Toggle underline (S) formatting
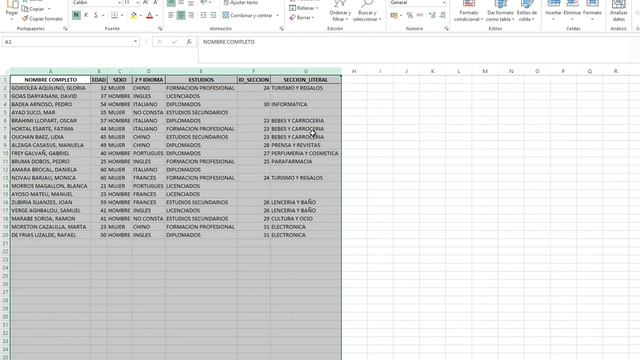The width and height of the screenshot is (640, 360). (96, 16)
